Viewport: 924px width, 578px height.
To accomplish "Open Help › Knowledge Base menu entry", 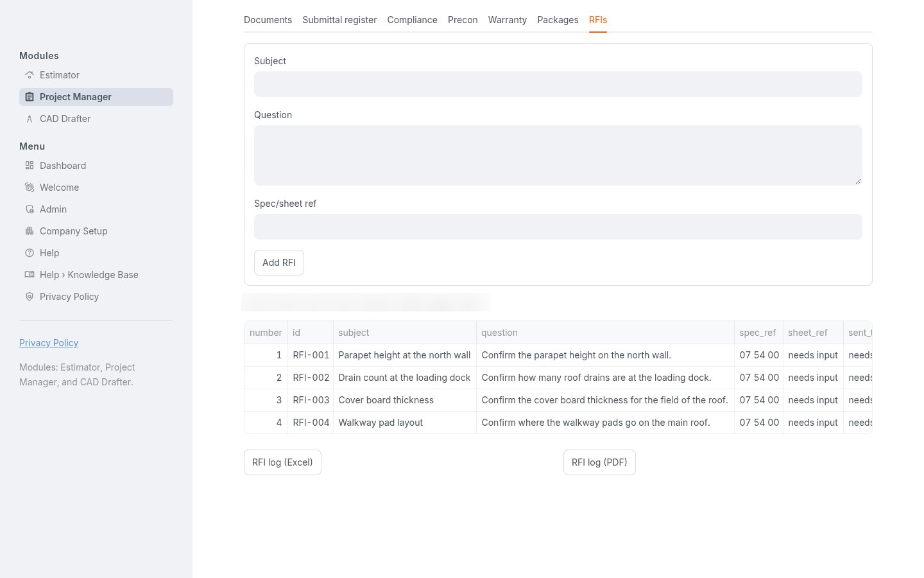I will tap(96, 275).
